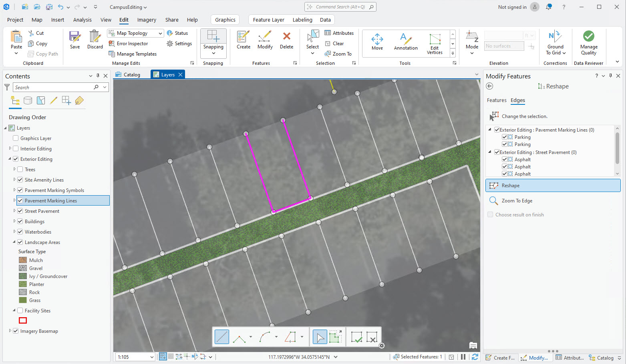Open the editing Status tool
626x364 pixels.
point(177,33)
